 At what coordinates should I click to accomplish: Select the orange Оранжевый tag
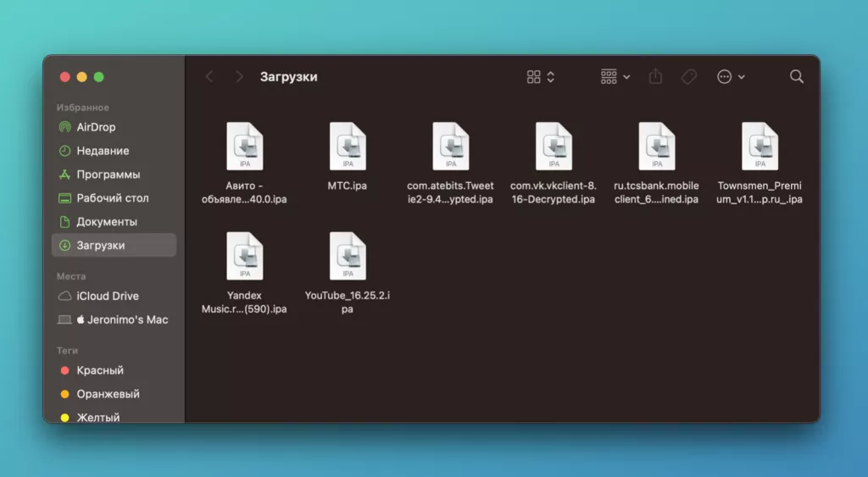pyautogui.click(x=108, y=394)
